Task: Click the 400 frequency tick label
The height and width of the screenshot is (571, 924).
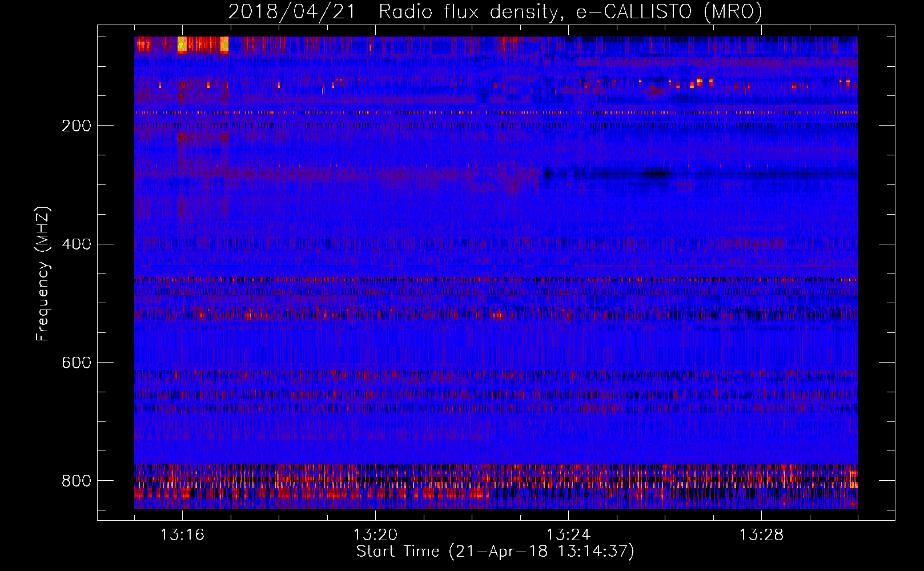Action: click(77, 244)
